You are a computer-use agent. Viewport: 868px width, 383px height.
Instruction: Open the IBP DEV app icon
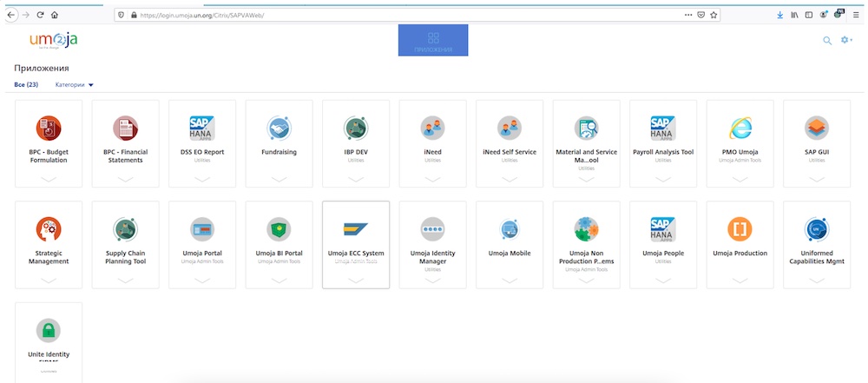tap(356, 128)
